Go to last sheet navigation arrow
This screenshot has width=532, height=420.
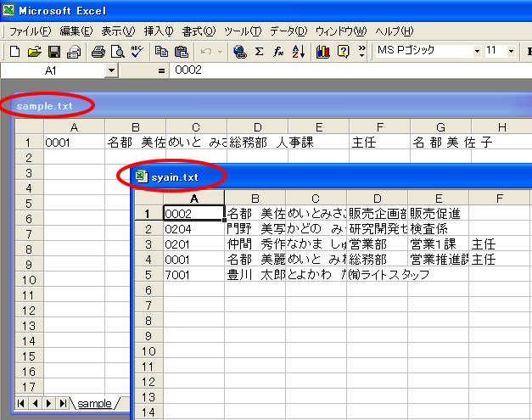(63, 403)
